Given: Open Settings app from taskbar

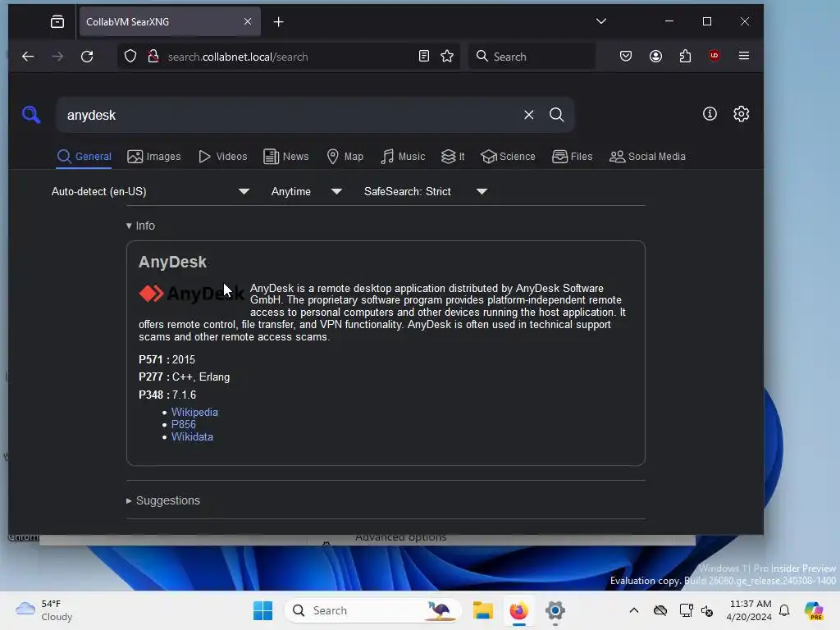Looking at the screenshot, I should point(555,610).
